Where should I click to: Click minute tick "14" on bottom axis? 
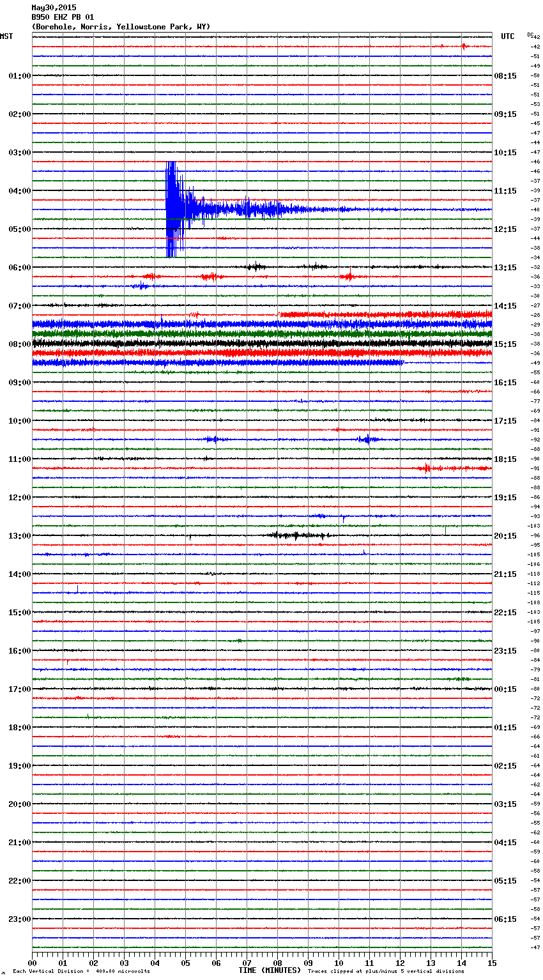point(461,963)
